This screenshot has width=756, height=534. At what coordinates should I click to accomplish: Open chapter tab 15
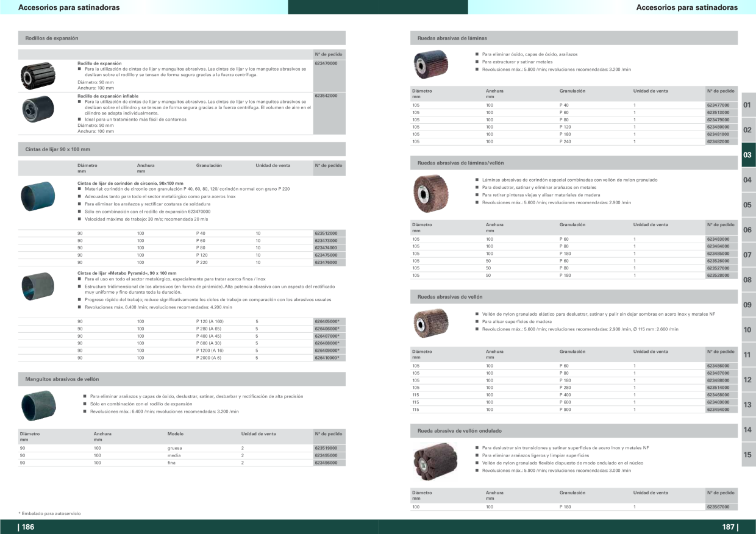tap(747, 455)
